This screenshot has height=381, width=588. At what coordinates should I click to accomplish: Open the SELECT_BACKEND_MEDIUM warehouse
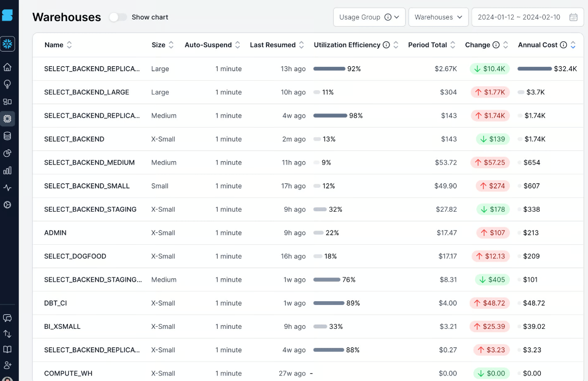click(90, 162)
